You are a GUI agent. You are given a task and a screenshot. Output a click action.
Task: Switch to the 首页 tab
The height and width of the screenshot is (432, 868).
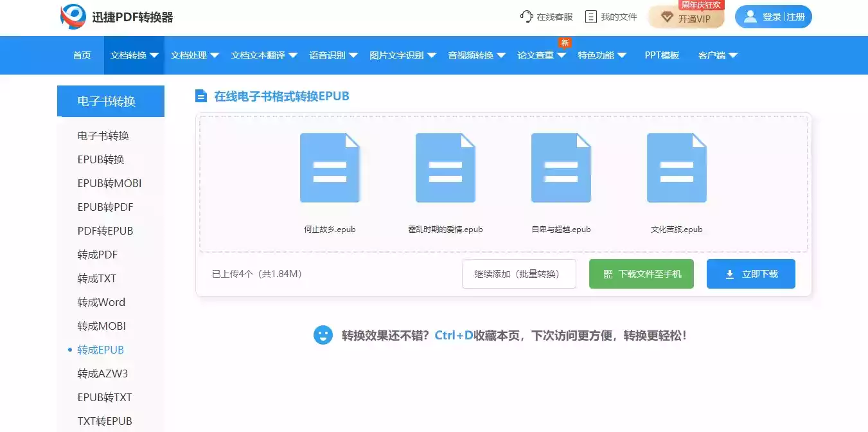(x=82, y=55)
